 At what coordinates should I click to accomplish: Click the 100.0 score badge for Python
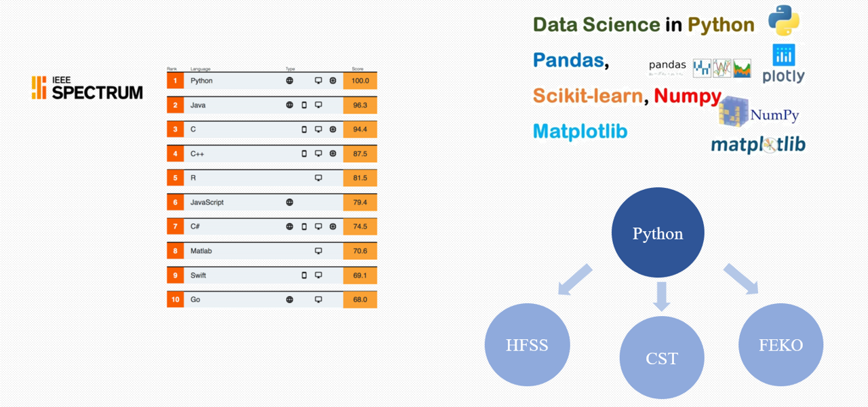coord(360,81)
